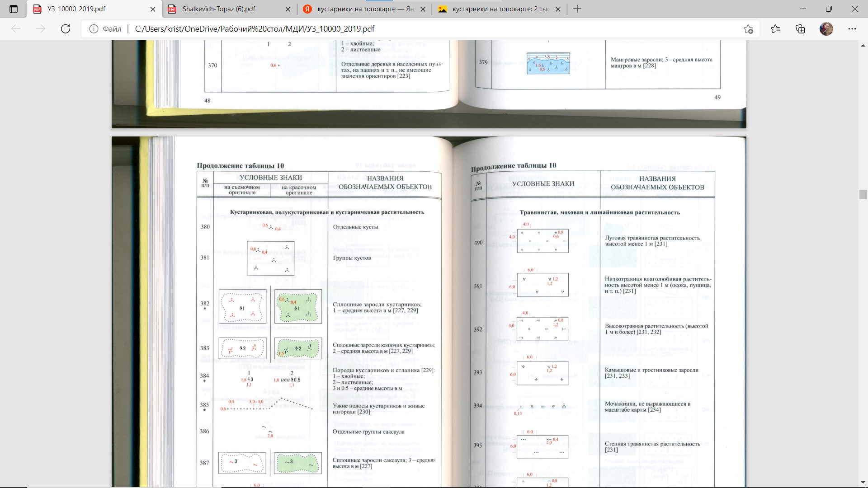Click the text 'Отдельные кусты' in row 380
Screen dimensions: 868x488
355,227
